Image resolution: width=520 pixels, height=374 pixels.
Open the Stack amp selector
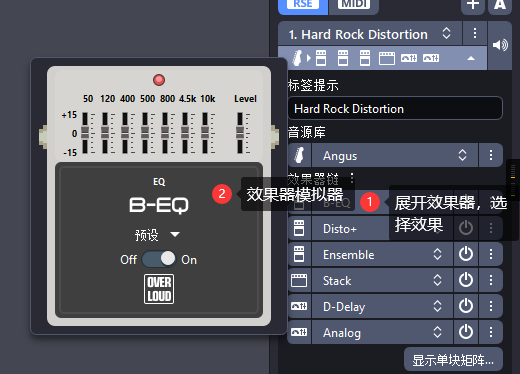tap(382, 280)
